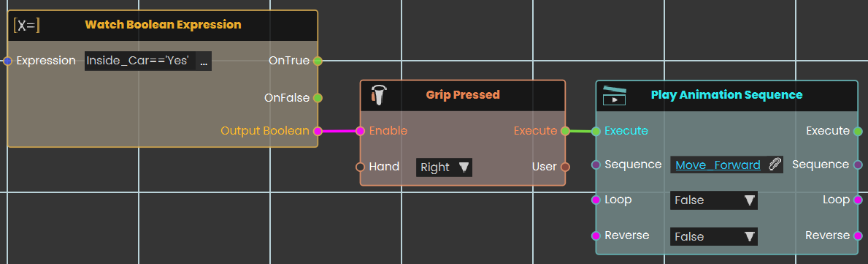Click the Inside_Car=='Yes' expression field
868x264 pixels.
141,61
